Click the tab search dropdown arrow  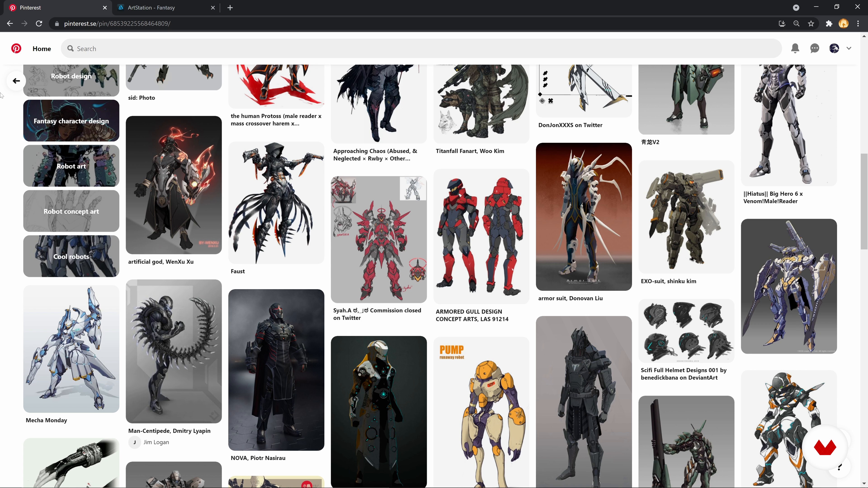pyautogui.click(x=796, y=8)
